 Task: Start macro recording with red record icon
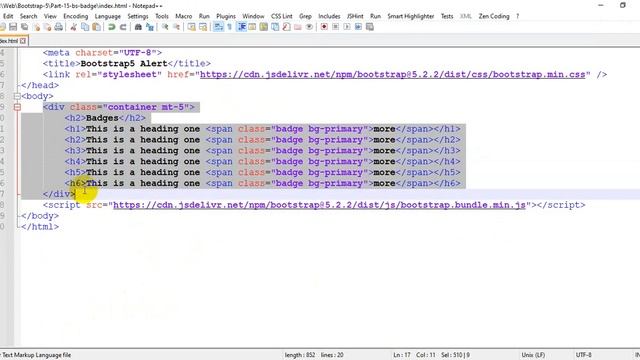324,27
